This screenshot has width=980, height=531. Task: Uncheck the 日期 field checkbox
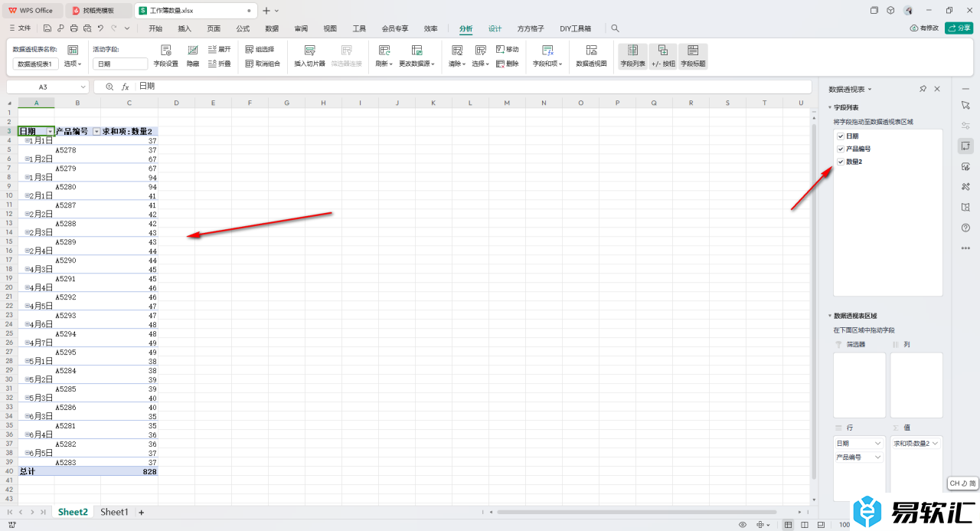[841, 136]
